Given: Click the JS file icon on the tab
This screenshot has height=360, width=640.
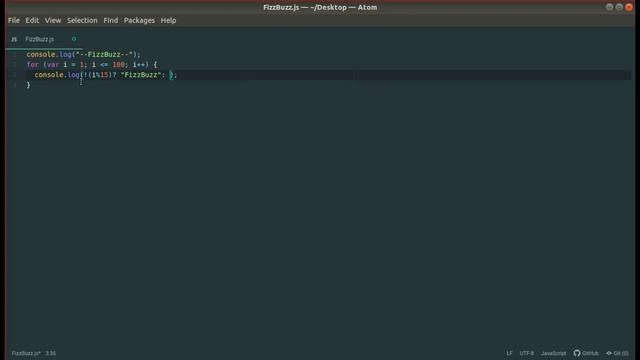Looking at the screenshot, I should pyautogui.click(x=14, y=39).
